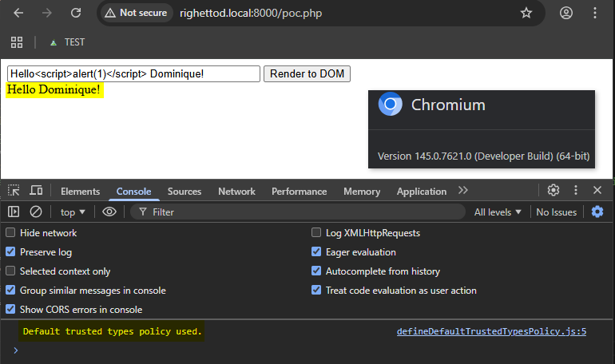This screenshot has height=364, width=615.
Task: Show more DevTools tabs
Action: click(462, 191)
